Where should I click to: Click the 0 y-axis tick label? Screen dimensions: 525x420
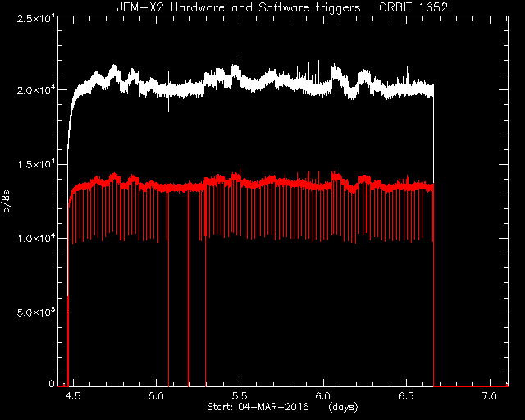52,384
